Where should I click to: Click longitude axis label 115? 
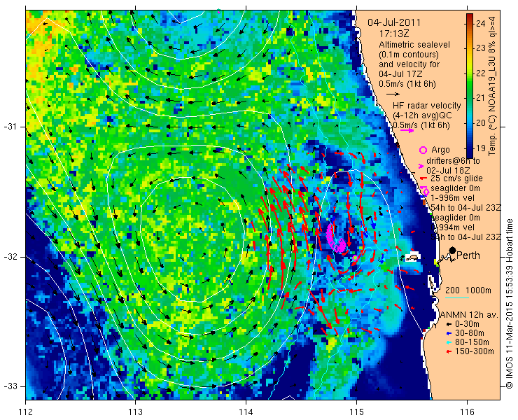(x=356, y=412)
